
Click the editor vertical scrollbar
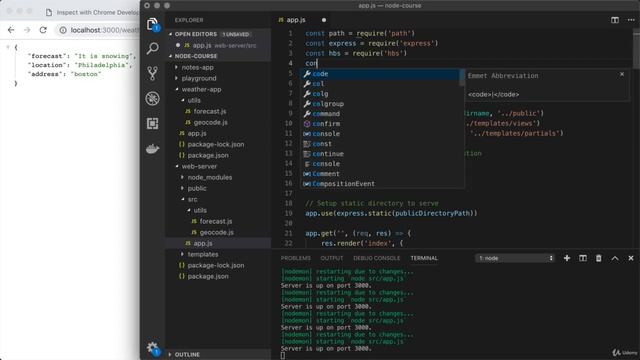pos(636,49)
